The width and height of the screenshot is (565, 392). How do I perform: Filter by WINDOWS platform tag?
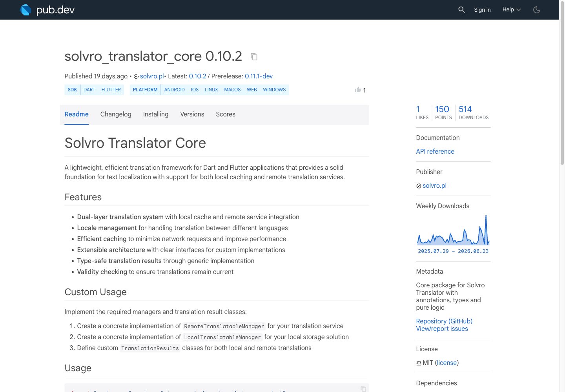click(x=274, y=90)
